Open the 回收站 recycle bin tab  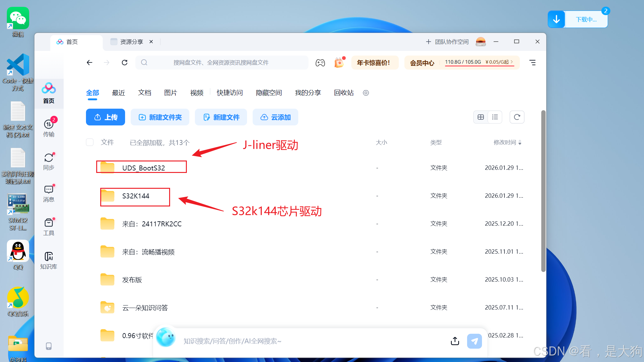[x=344, y=93]
